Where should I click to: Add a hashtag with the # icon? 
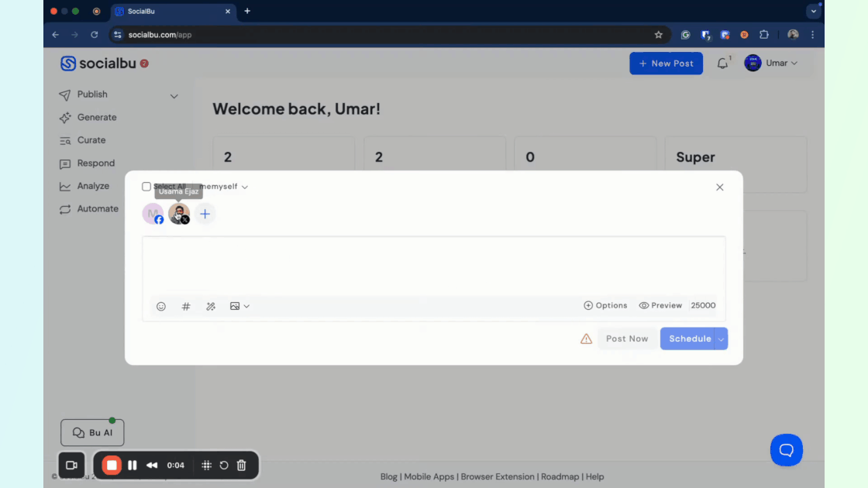186,306
